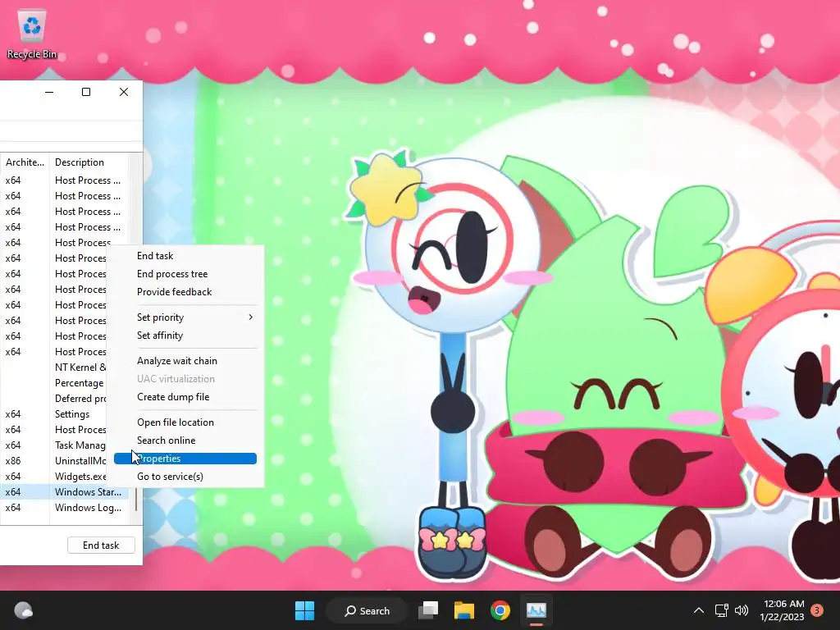Image resolution: width=840 pixels, height=630 pixels.
Task: Launch File Explorer from the taskbar
Action: (x=464, y=610)
